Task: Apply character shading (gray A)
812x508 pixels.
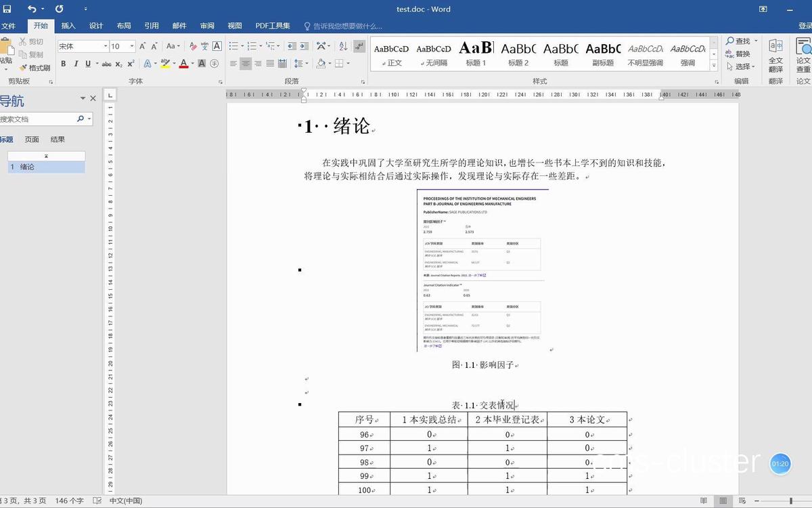Action: [x=202, y=64]
